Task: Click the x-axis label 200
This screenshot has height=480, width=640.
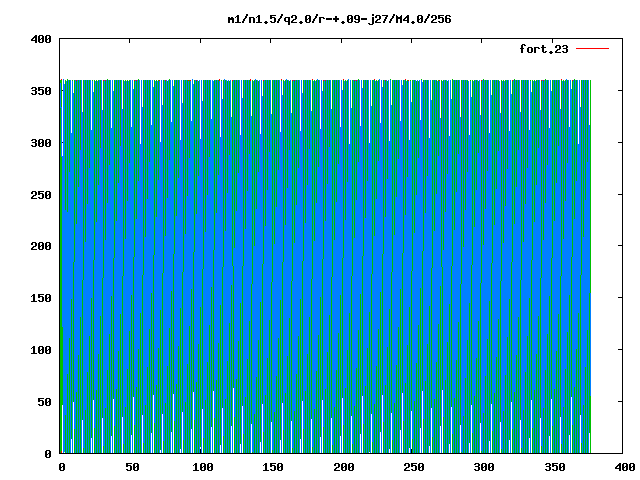Action: (x=343, y=467)
